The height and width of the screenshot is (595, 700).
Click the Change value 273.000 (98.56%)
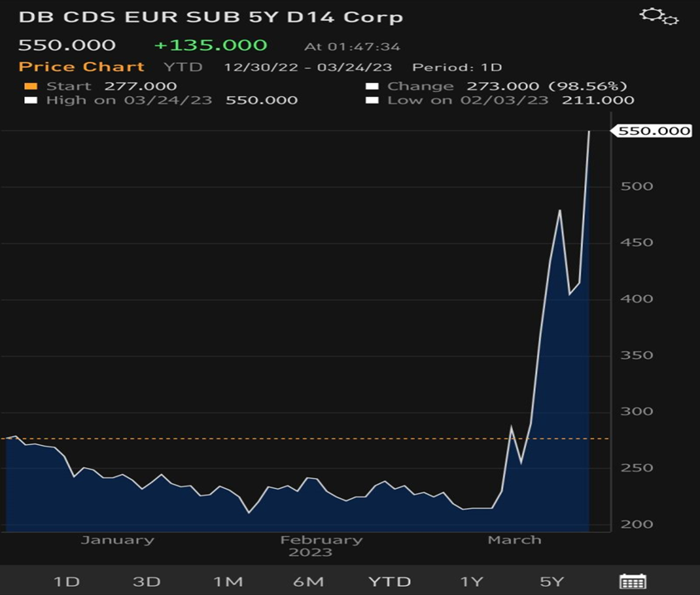pyautogui.click(x=547, y=86)
